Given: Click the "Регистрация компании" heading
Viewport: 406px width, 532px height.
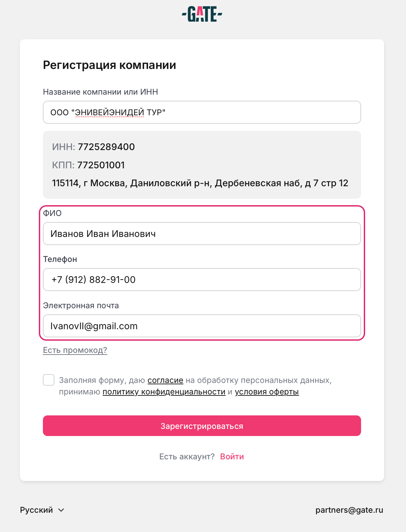Looking at the screenshot, I should [109, 65].
